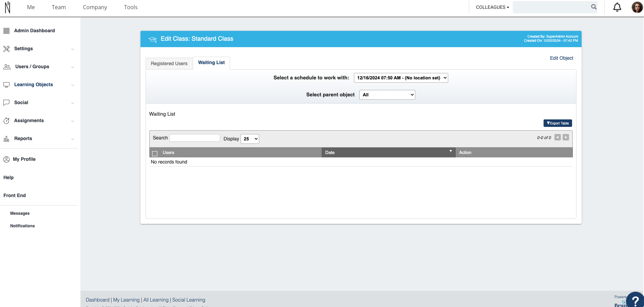644x307 pixels.
Task: Open the Admin Dashboard grid icon
Action: click(6, 31)
